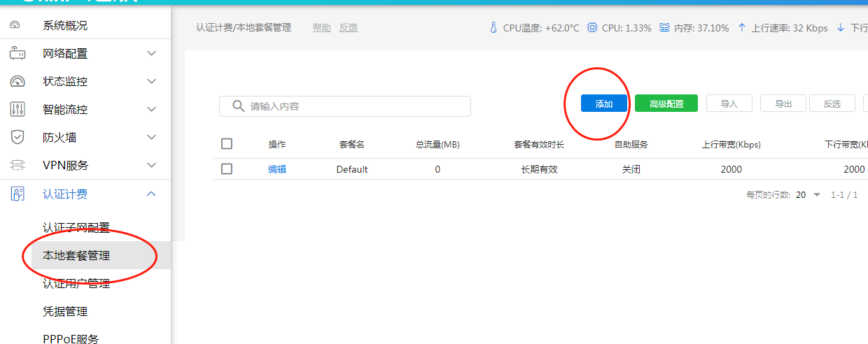Click the VPN Service (VPN服务) icon

pos(17,166)
